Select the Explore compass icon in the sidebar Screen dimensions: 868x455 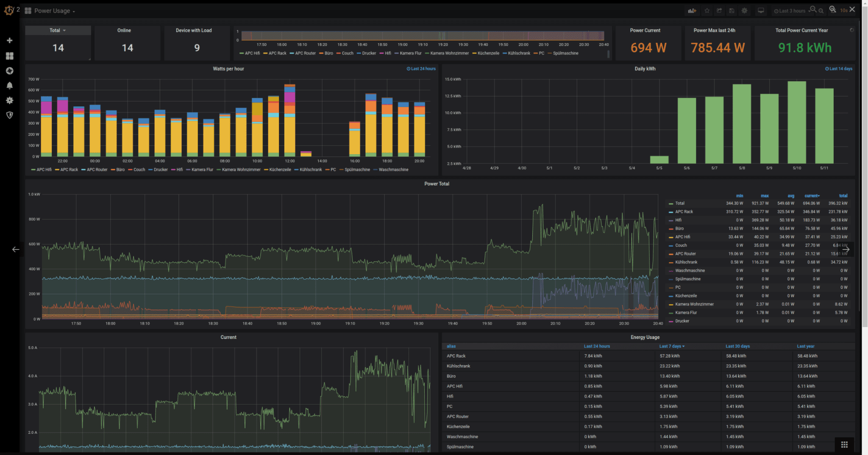pos(9,71)
